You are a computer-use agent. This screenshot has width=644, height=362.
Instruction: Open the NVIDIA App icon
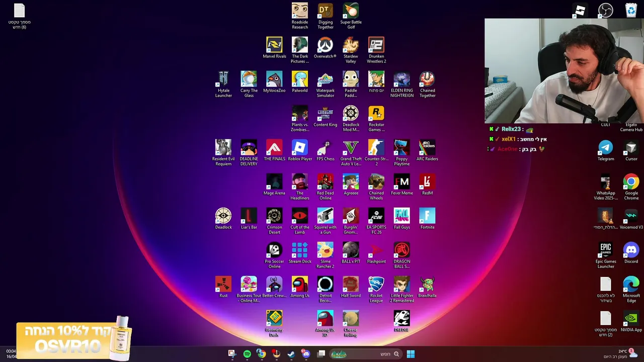tap(631, 321)
